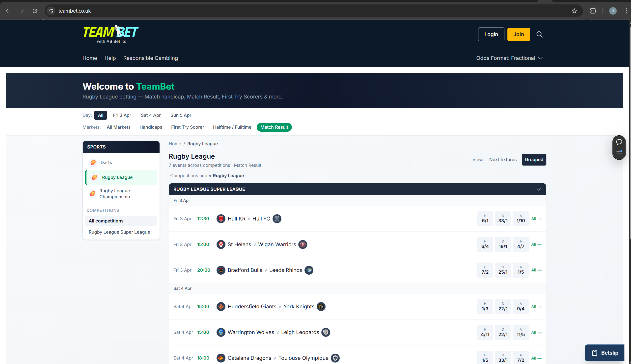Click the Leeds Rhinos team crest
Viewport: 631px width, 364px height.
pos(309,270)
